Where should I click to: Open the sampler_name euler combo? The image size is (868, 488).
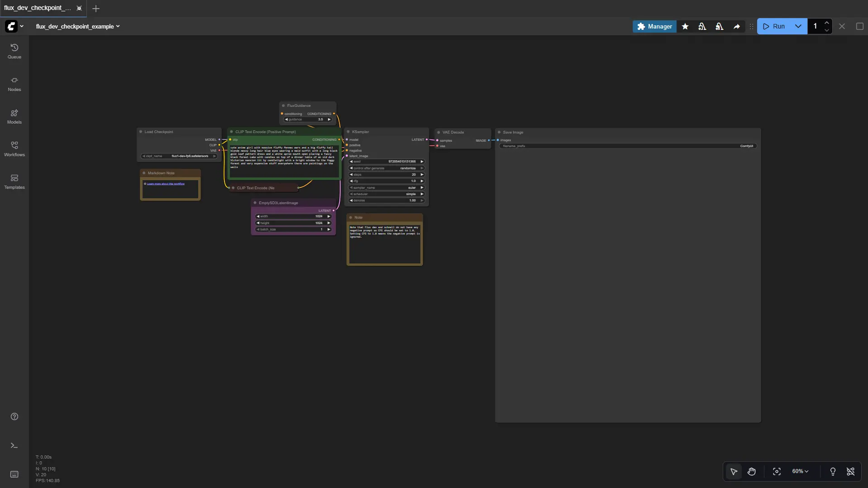coord(386,187)
